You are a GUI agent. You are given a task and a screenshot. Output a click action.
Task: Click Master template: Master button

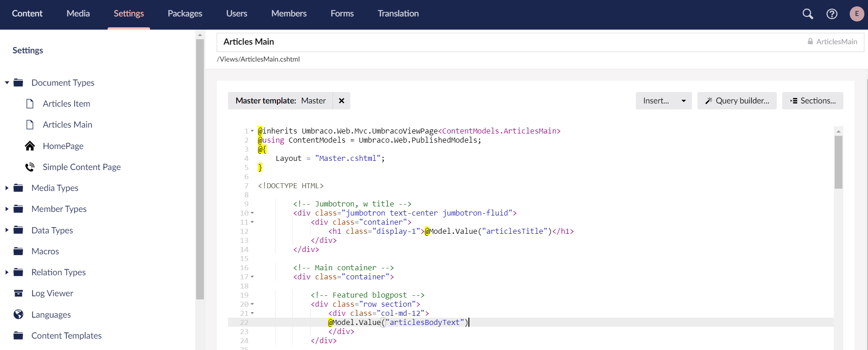281,101
